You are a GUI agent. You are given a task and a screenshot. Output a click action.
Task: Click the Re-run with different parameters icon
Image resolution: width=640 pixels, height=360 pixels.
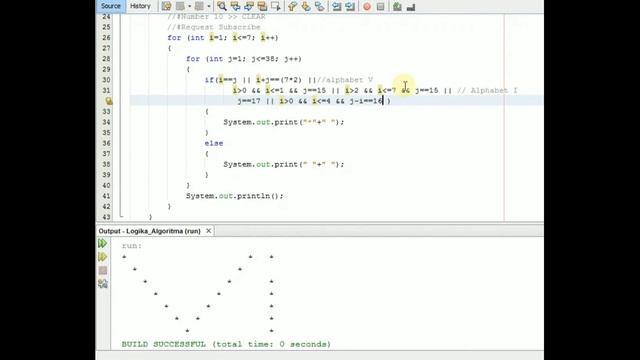(102, 257)
